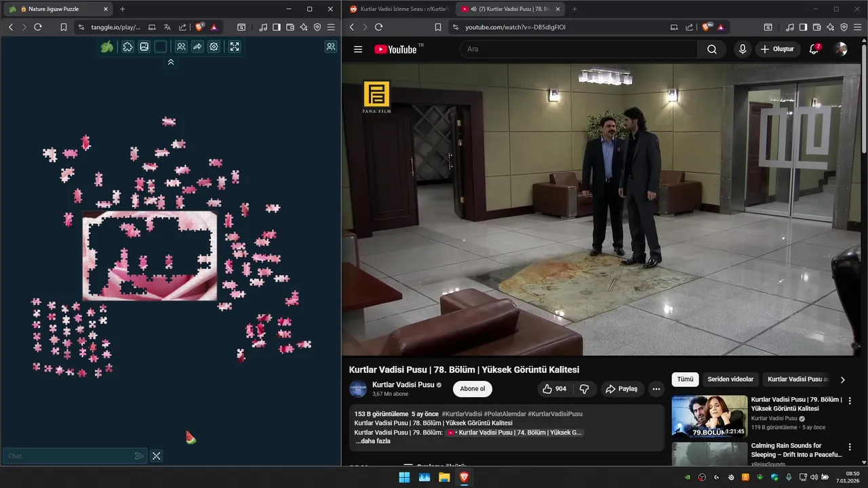
Task: Open the Tanggle window's browser hamburger menu
Action: [x=331, y=27]
